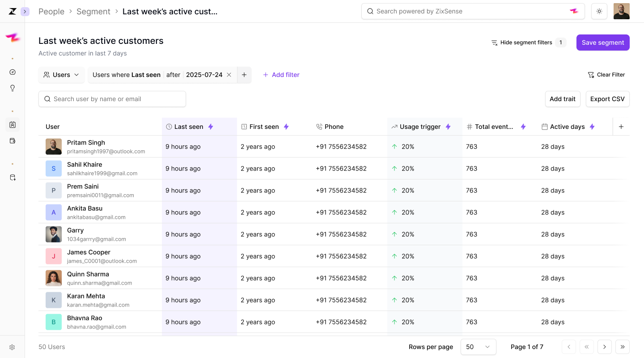Open the Rows per page dropdown

478,347
